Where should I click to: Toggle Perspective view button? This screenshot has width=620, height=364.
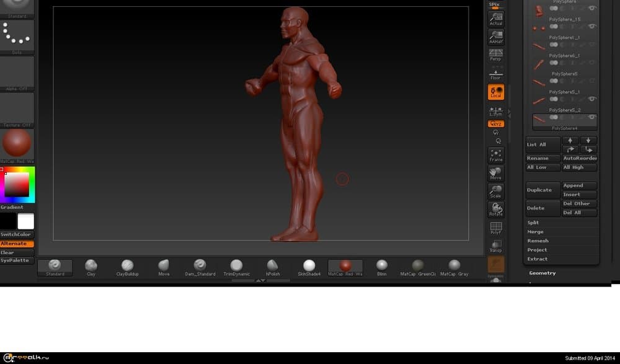pos(495,55)
